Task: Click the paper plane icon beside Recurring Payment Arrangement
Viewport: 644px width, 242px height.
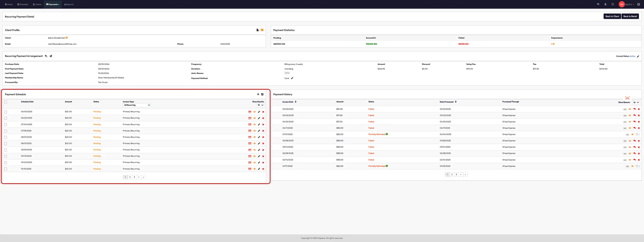Action: point(51,56)
